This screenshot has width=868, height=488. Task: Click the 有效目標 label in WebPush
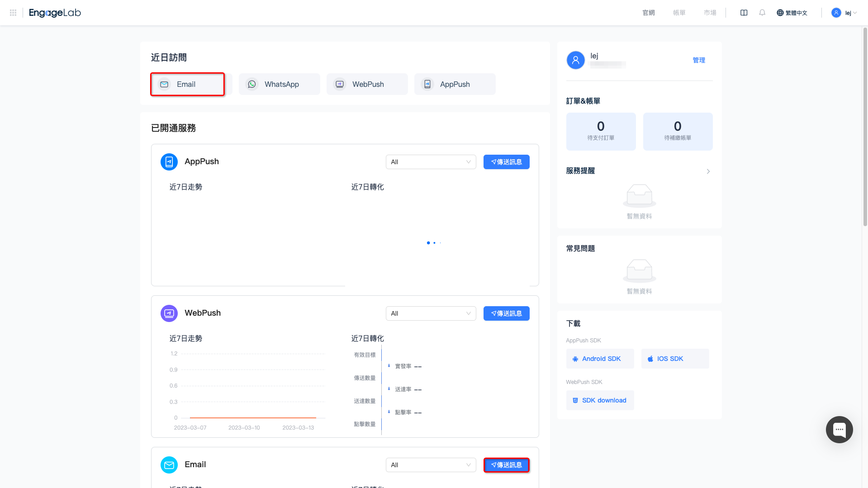(x=365, y=355)
